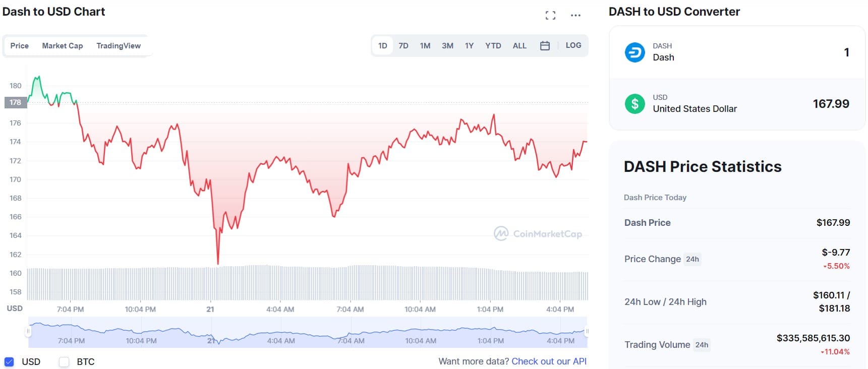This screenshot has width=868, height=369.
Task: Select the 7D time range
Action: point(403,46)
